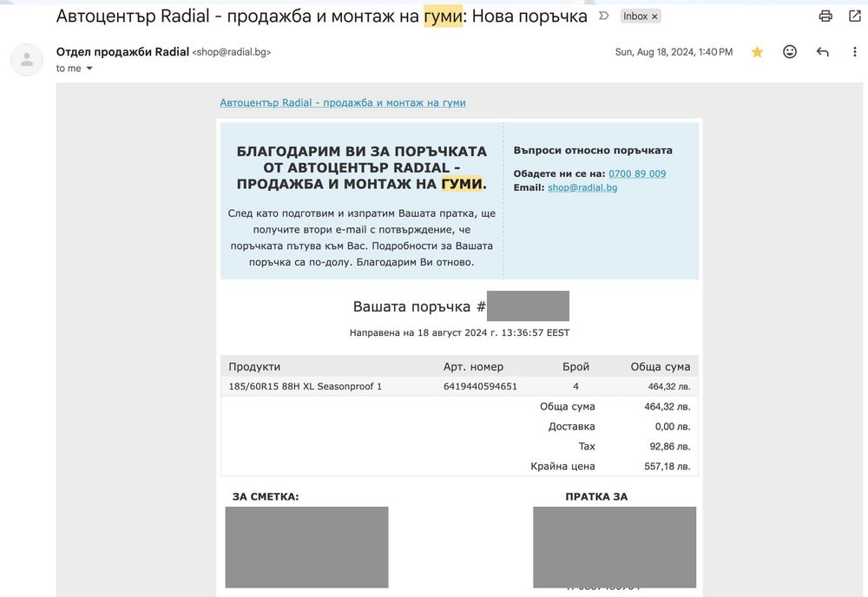868x597 pixels.
Task: Click the date 'Sun, Aug 18, 2024, 1:40 PM'
Action: pos(674,52)
